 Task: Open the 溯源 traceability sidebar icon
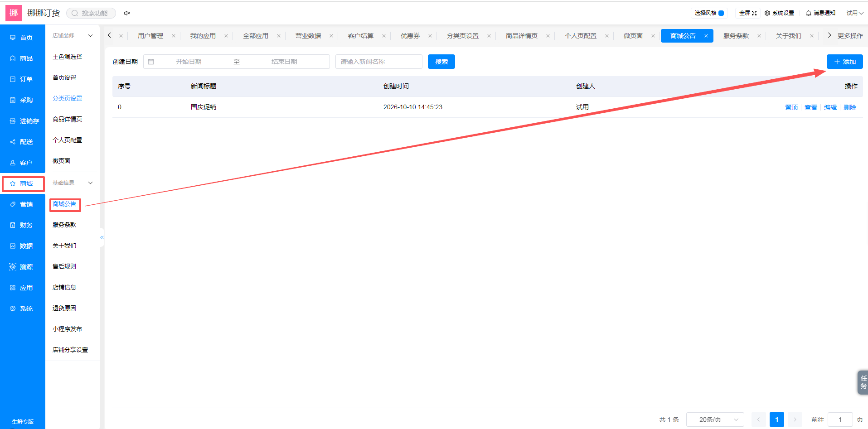(x=13, y=267)
